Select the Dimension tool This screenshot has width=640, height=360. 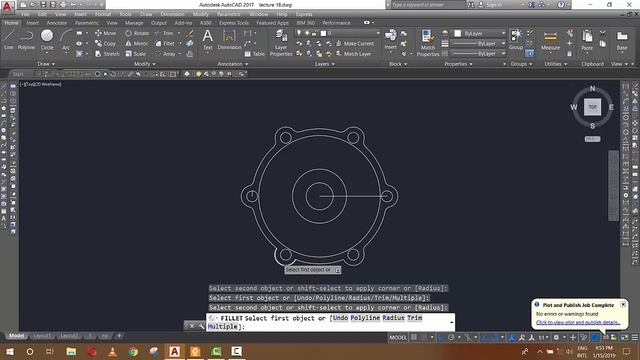coord(229,40)
